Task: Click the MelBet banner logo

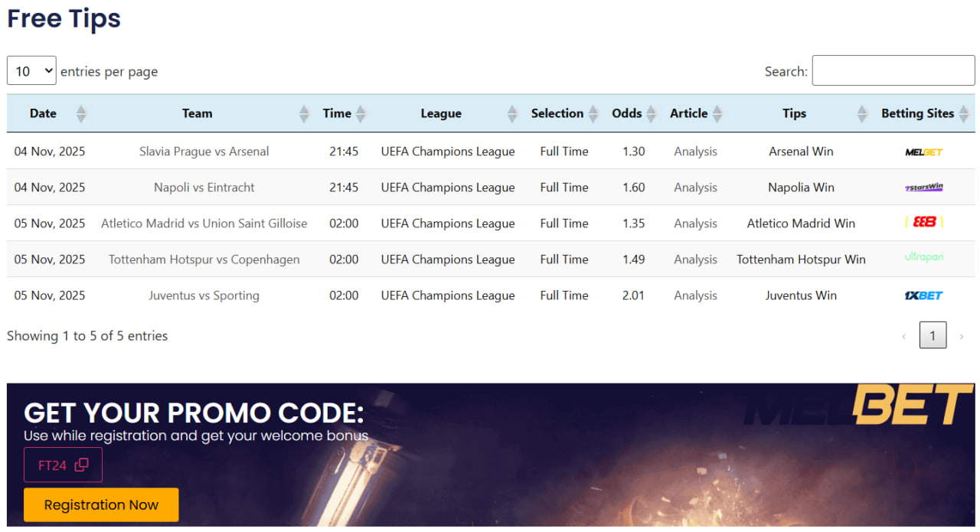Action: click(858, 405)
